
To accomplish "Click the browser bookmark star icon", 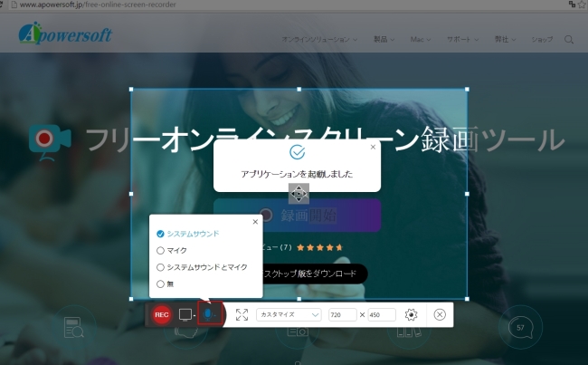I will 583,5.
